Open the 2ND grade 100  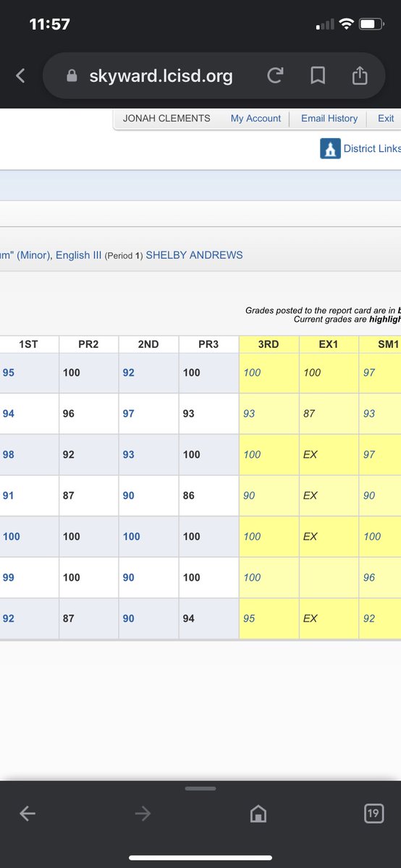(x=131, y=536)
